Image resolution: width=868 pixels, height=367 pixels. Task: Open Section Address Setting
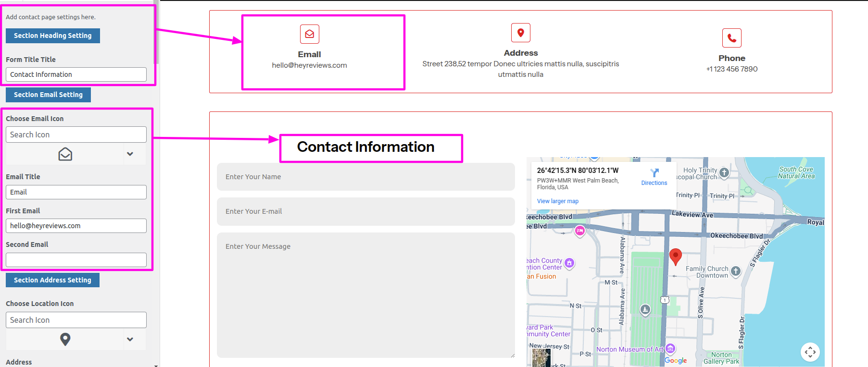pos(52,280)
